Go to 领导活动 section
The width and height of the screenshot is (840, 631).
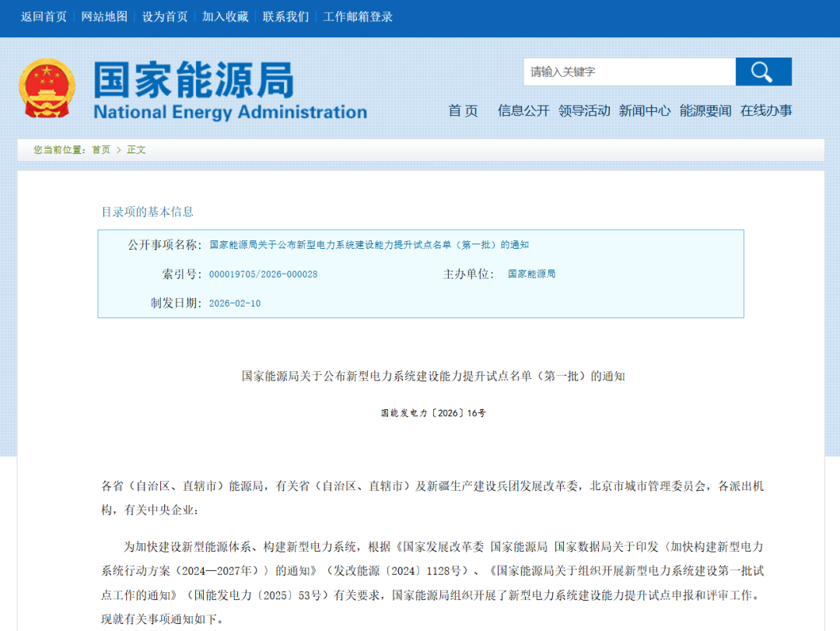(584, 110)
